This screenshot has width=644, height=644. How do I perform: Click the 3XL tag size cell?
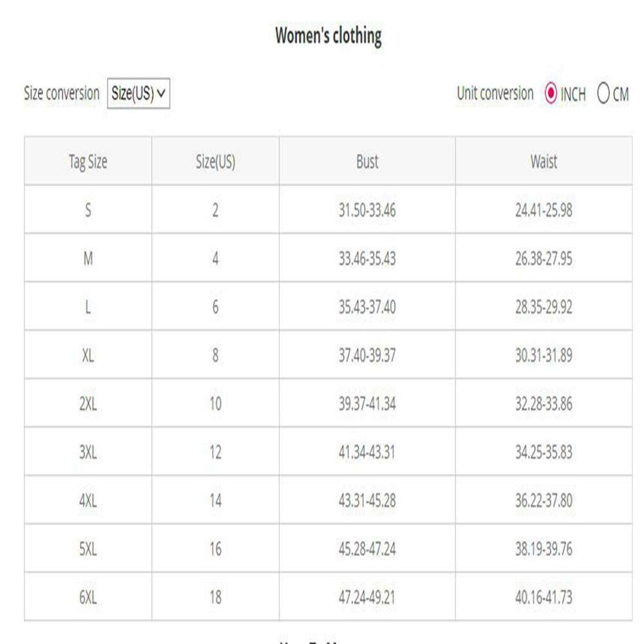tap(88, 452)
